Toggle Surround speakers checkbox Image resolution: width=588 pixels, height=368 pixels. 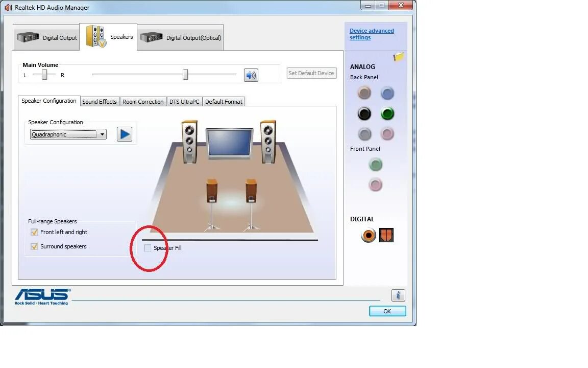34,246
